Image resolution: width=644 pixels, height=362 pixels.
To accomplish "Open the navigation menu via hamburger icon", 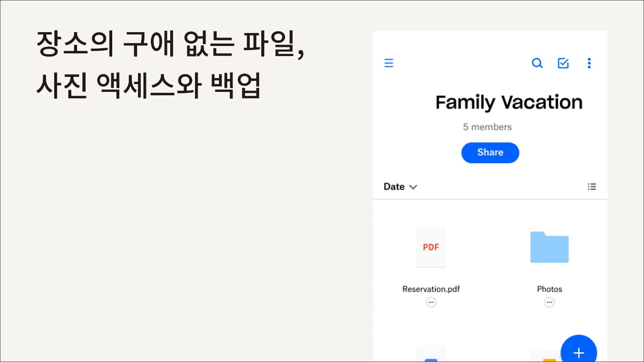I will (x=389, y=63).
